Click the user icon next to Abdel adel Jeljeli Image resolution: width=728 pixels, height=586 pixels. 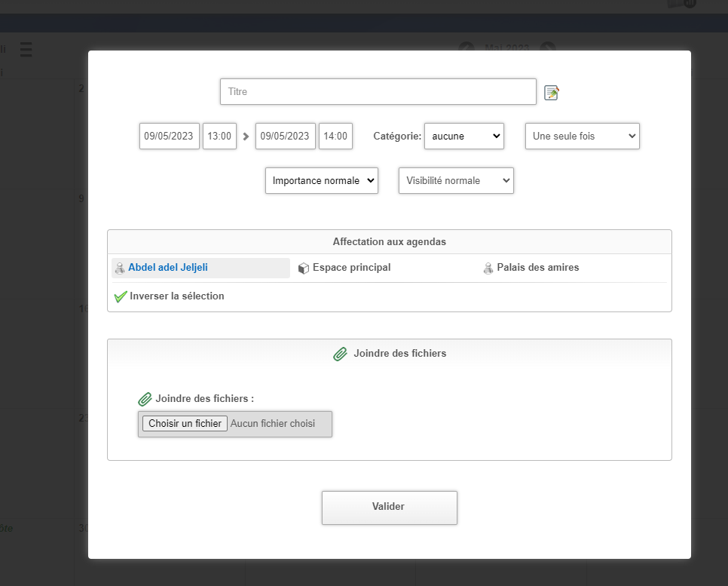click(119, 268)
